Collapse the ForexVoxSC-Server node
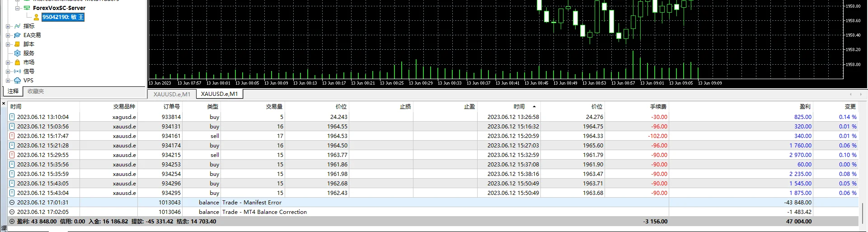868x232 pixels. click(17, 8)
